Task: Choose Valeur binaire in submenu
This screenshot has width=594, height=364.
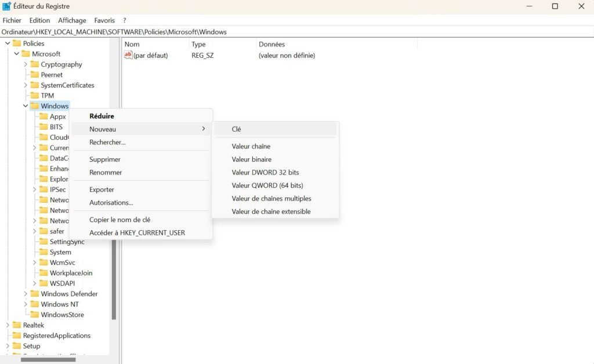Action: (x=276, y=159)
